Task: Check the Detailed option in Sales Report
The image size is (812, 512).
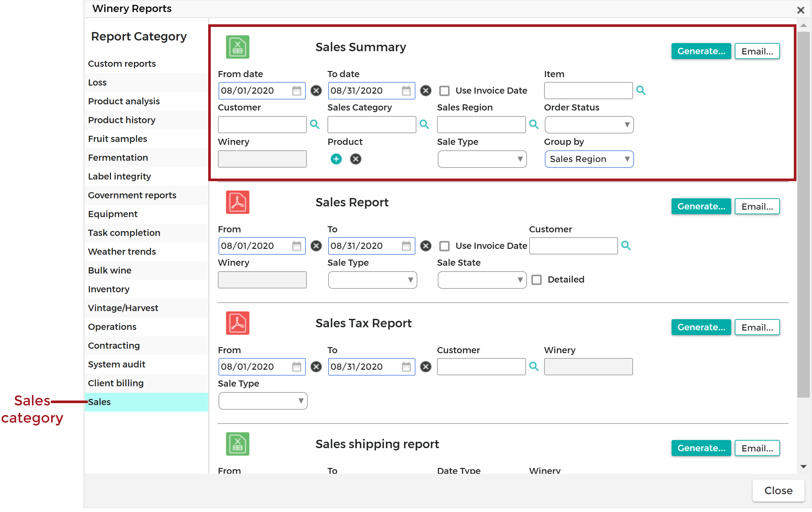Action: [536, 280]
